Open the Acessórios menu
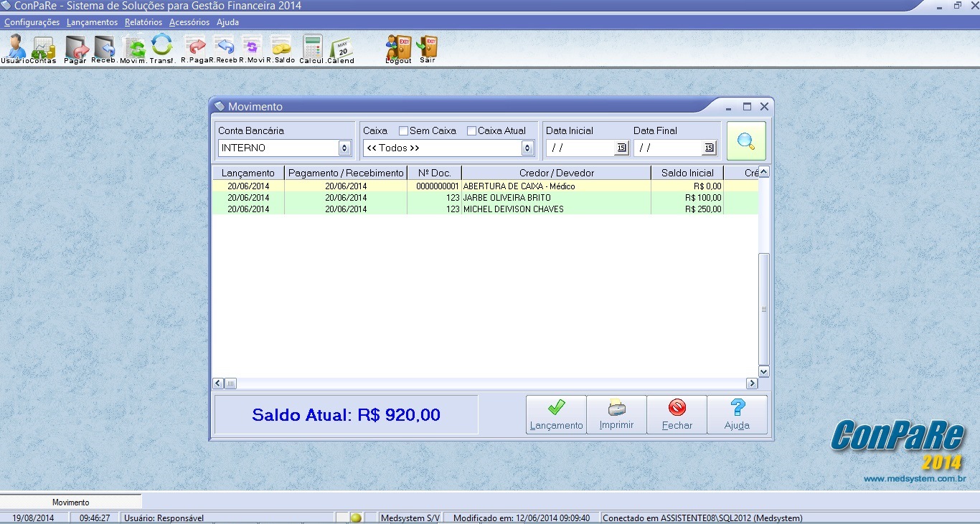 (189, 22)
